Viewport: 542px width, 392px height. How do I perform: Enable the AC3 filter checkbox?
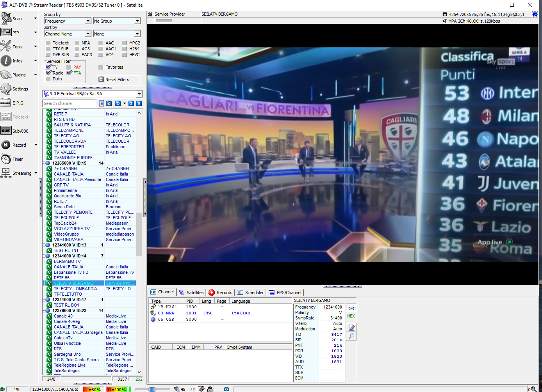(x=77, y=49)
